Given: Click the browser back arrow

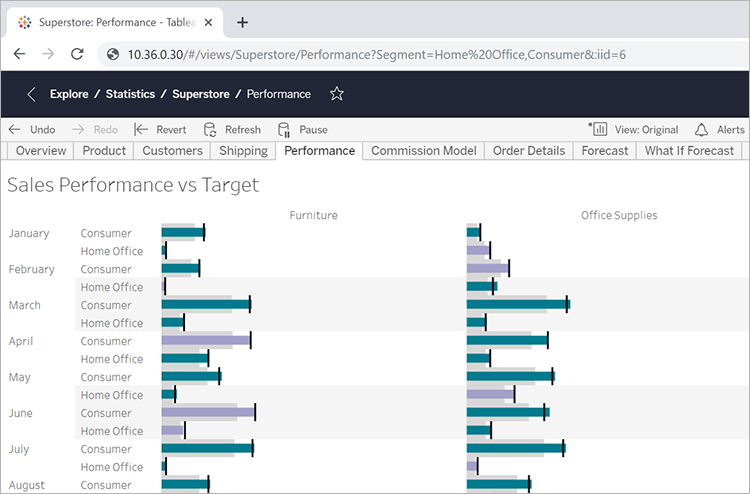Looking at the screenshot, I should (19, 54).
